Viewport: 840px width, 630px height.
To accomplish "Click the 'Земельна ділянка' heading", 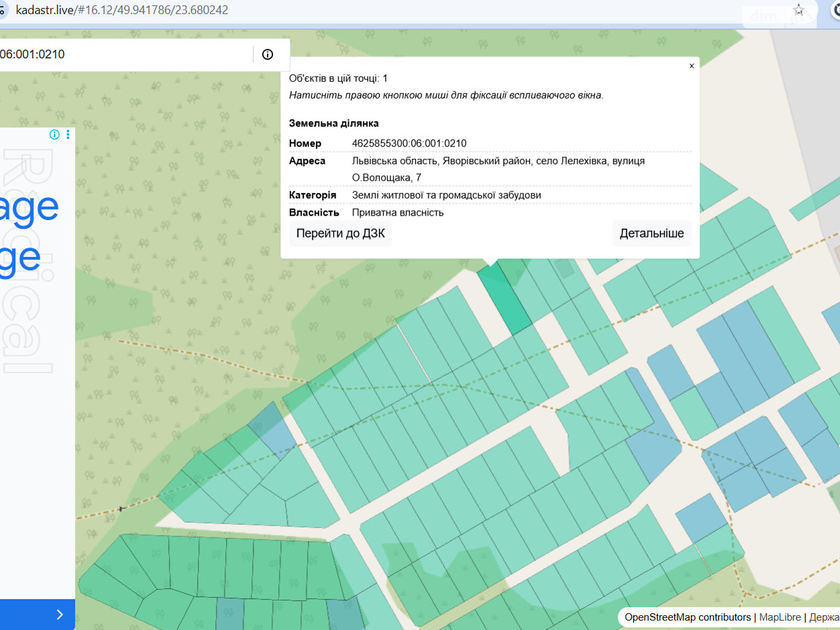I will [x=333, y=123].
